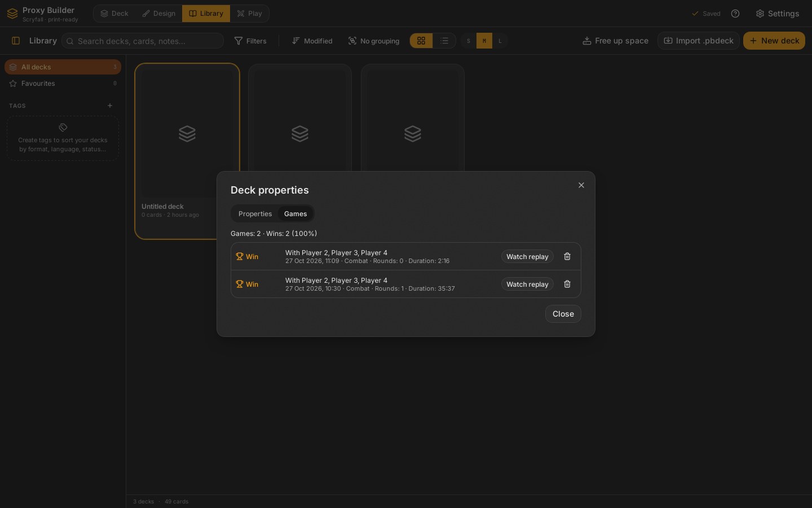Viewport: 812px width, 508px height.
Task: Select the Games tab
Action: pos(295,214)
